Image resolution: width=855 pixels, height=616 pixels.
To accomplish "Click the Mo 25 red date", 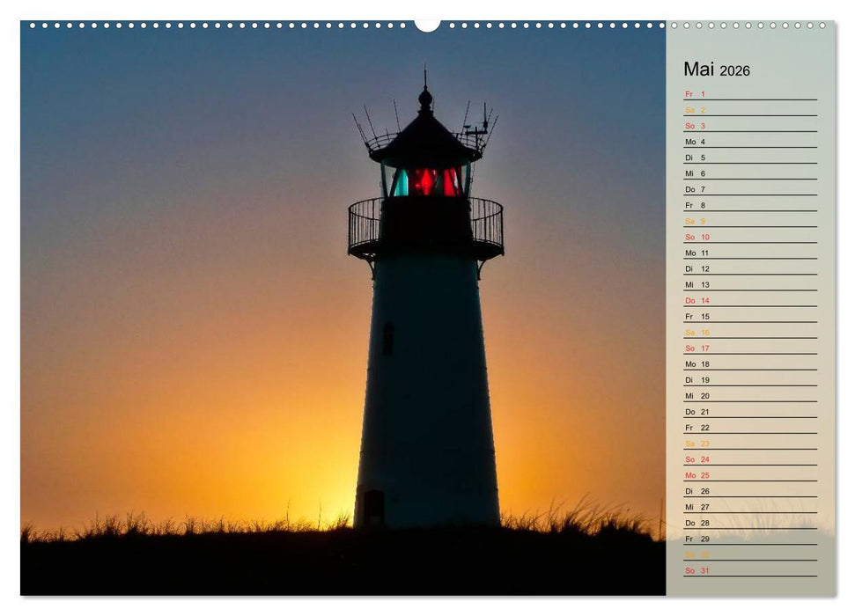I will click(696, 474).
